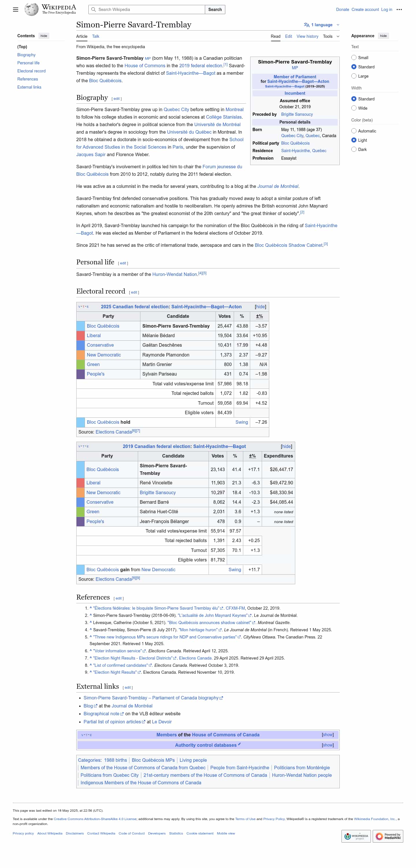Open the Saint-Hyacinthe, Quebec residence link
The image size is (416, 868).
coord(303,151)
